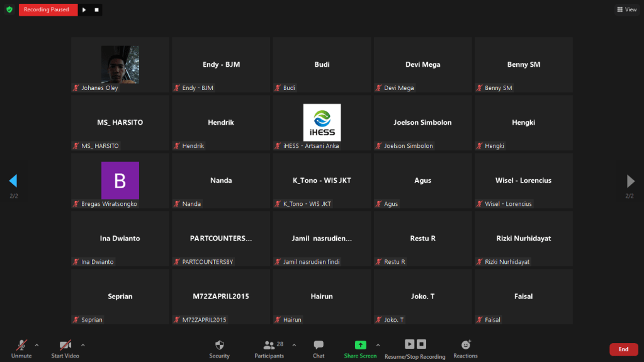The height and width of the screenshot is (362, 644).
Task: Unmute the microphone
Action: pyautogui.click(x=21, y=345)
